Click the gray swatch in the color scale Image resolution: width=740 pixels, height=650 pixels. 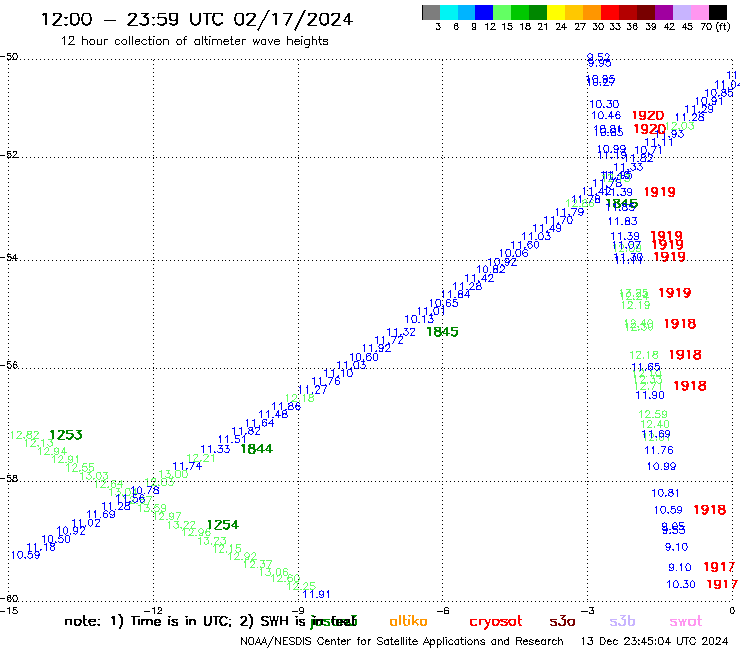point(431,12)
